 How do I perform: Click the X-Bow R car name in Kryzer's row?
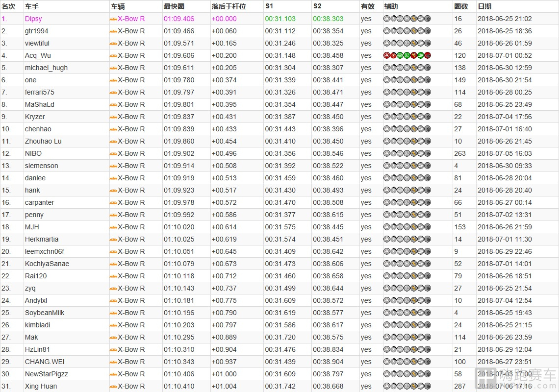coord(131,117)
